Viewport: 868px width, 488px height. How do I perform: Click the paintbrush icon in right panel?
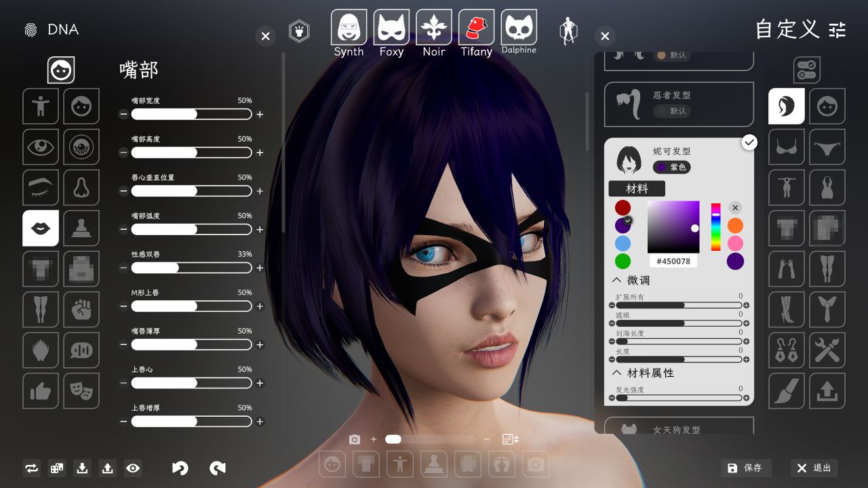tap(787, 391)
